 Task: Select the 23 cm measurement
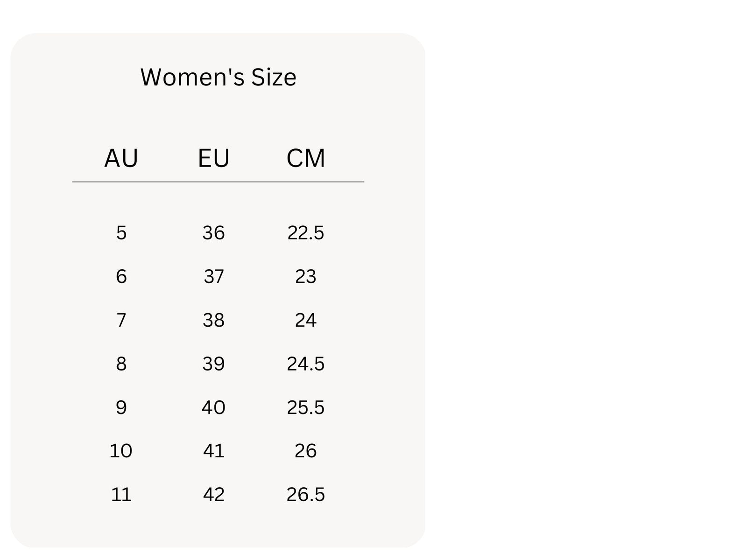pos(306,277)
